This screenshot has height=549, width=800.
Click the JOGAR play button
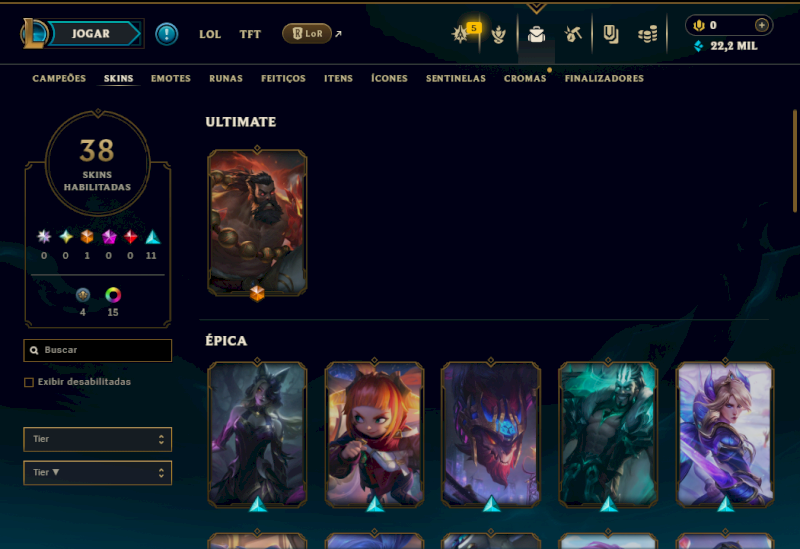pyautogui.click(x=91, y=34)
